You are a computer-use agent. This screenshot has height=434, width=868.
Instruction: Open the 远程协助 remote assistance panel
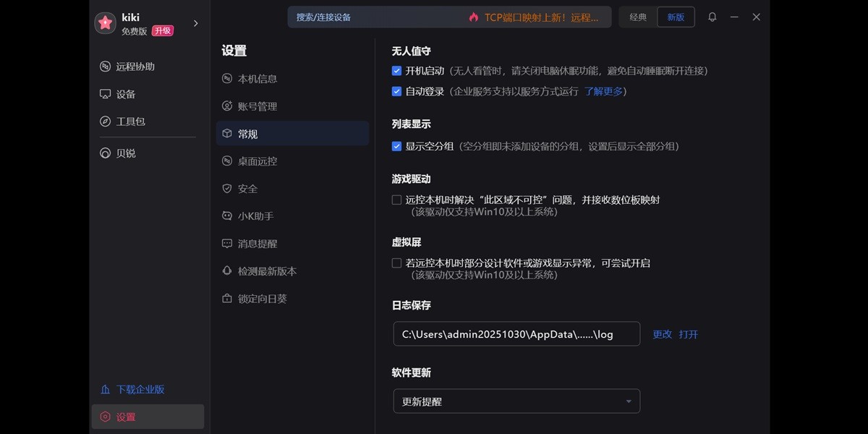coord(127,66)
